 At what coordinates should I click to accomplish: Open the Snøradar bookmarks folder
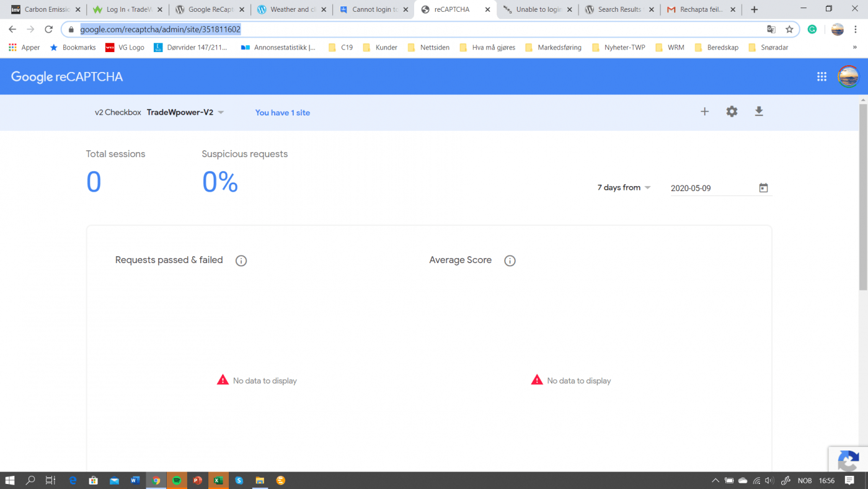pyautogui.click(x=768, y=47)
